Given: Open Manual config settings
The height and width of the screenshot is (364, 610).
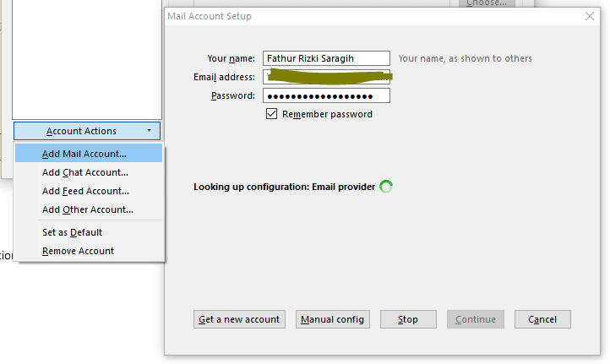Looking at the screenshot, I should point(333,319).
